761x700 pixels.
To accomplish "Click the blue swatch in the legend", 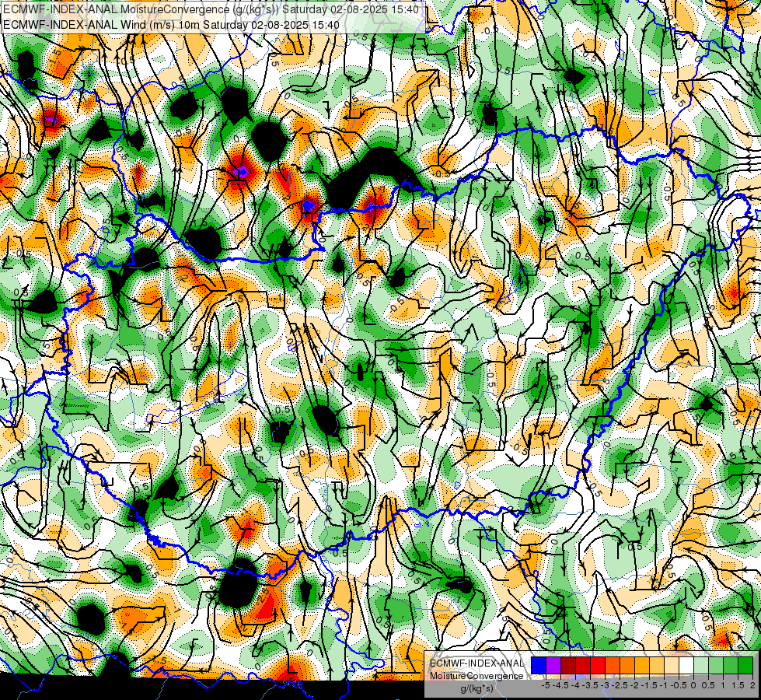I will point(539,665).
